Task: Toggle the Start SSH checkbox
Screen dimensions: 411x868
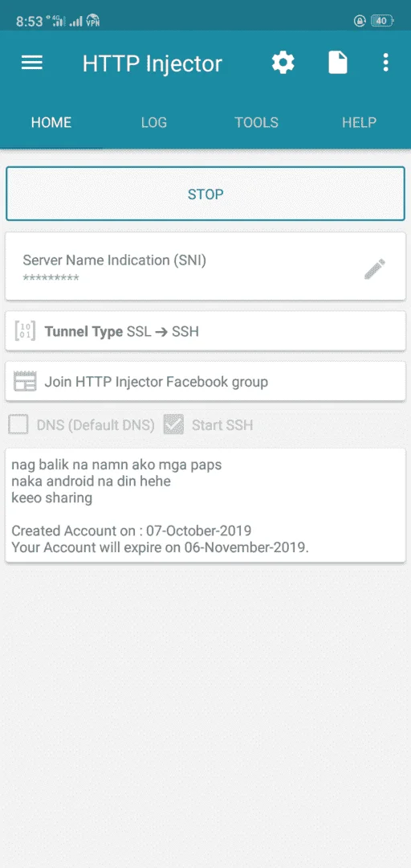Action: [173, 425]
